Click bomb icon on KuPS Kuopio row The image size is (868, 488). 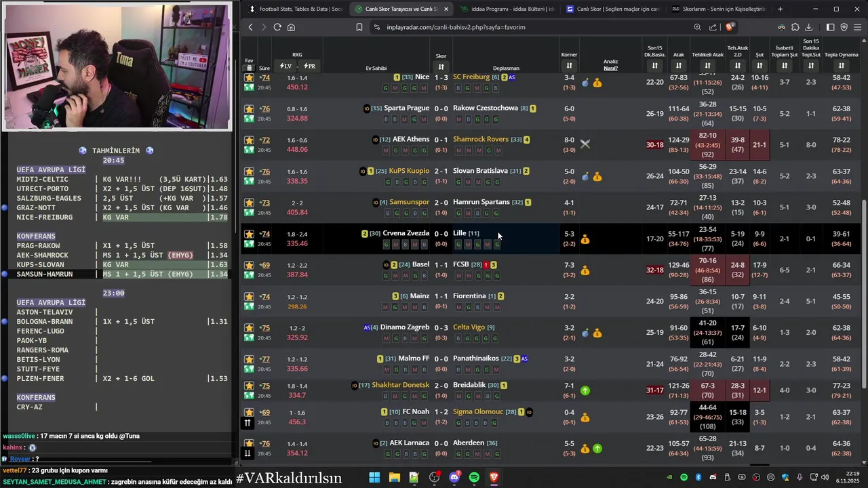[x=585, y=177]
